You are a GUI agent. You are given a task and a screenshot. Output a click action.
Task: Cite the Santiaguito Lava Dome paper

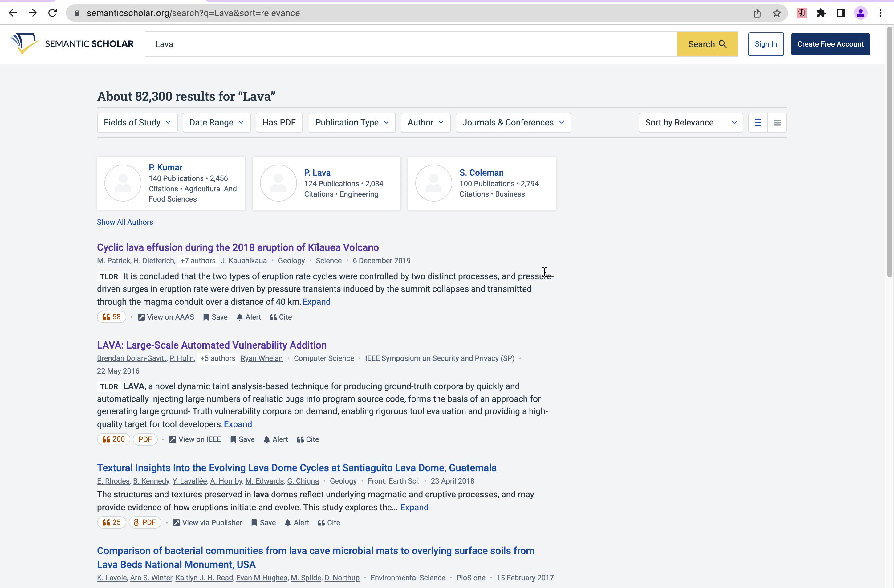point(329,523)
